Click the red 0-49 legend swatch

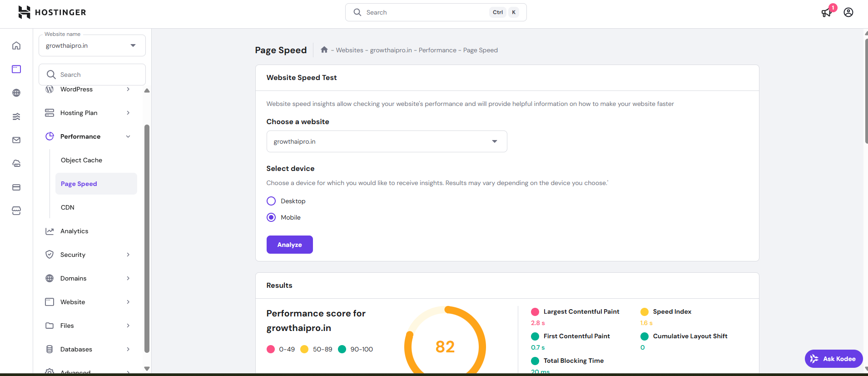pyautogui.click(x=271, y=349)
